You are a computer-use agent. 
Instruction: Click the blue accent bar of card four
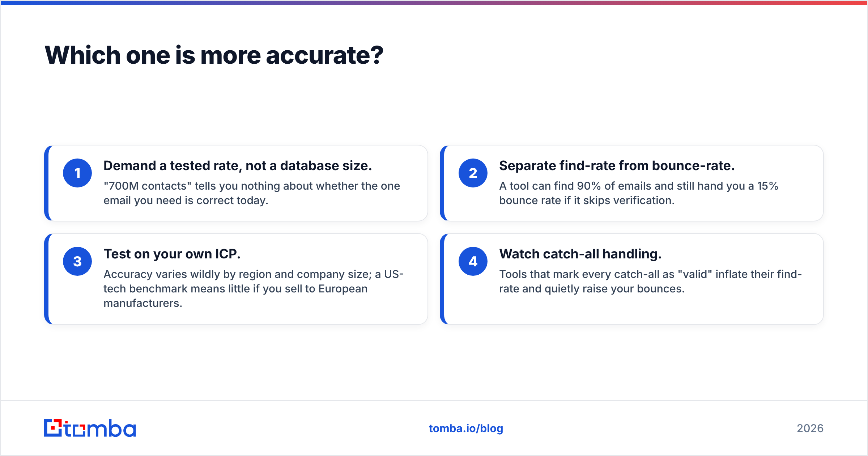[x=442, y=279]
